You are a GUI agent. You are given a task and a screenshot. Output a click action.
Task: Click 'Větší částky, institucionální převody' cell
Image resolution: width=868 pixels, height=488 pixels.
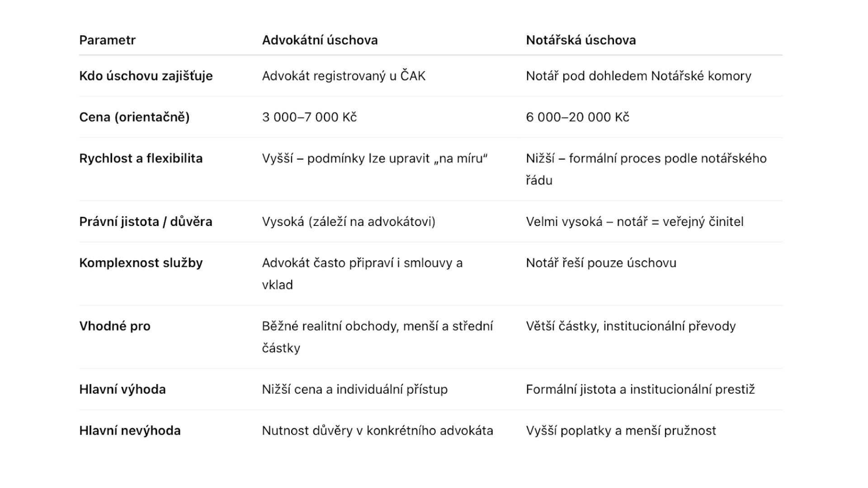click(x=631, y=326)
